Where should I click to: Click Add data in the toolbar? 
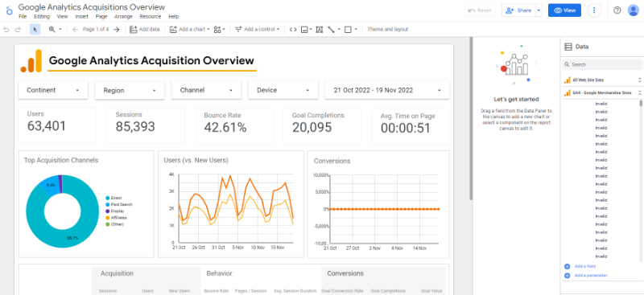[x=145, y=30]
